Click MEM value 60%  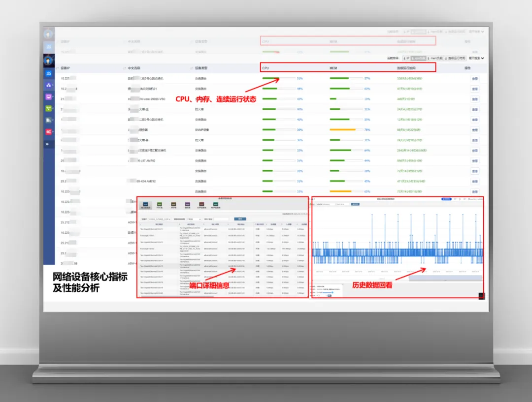pos(367,89)
